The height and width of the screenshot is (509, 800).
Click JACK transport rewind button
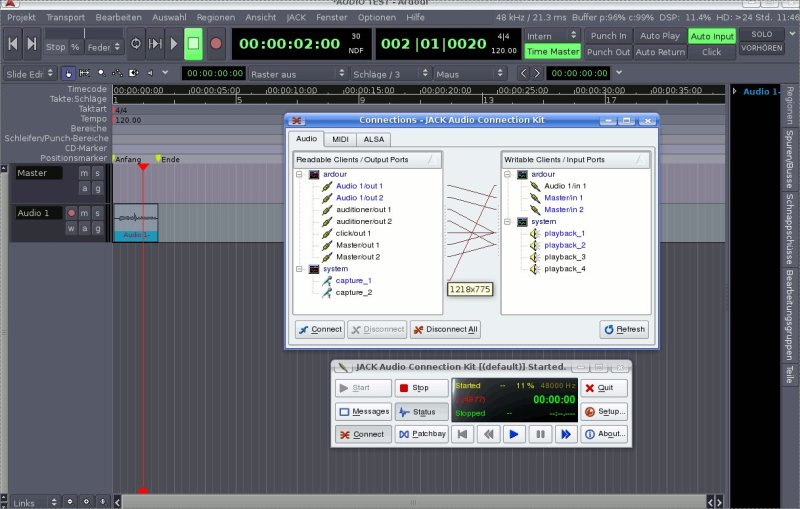(x=488, y=434)
